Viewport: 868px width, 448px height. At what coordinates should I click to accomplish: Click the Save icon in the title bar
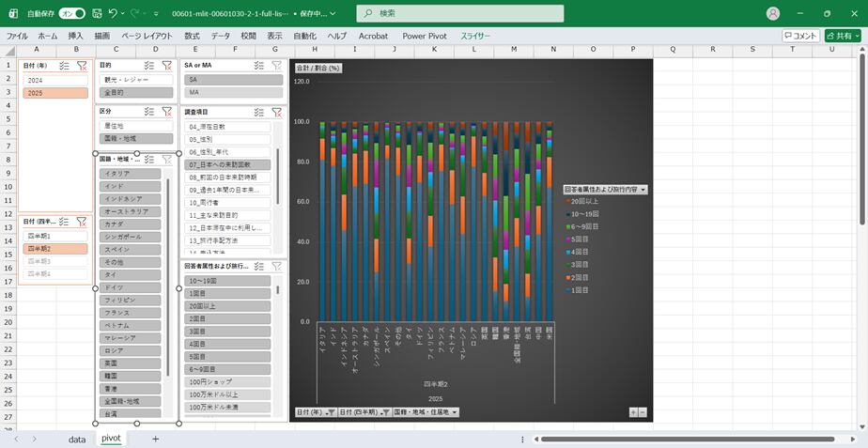click(97, 13)
